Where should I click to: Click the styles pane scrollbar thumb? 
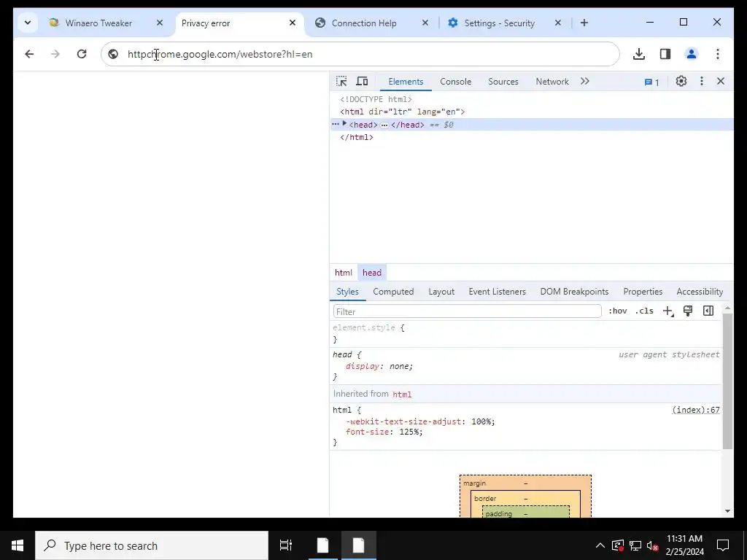coord(727,381)
